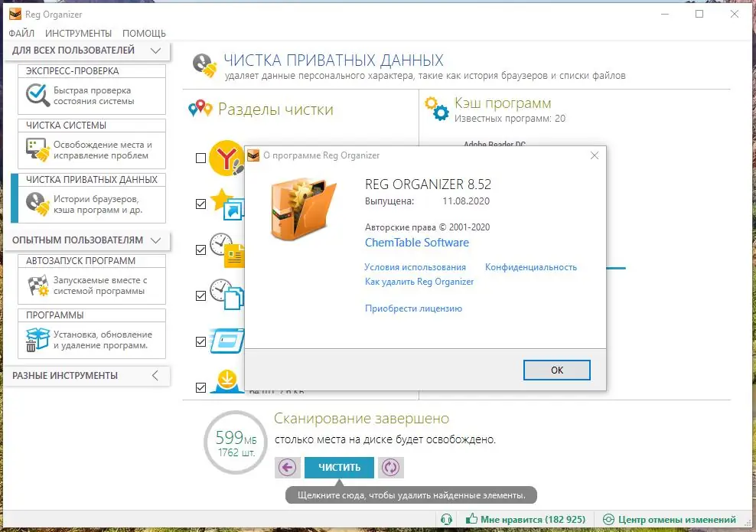Screen dimensions: 756x532
Task: Click the Reg Organizer folder logo
Action: [x=303, y=208]
